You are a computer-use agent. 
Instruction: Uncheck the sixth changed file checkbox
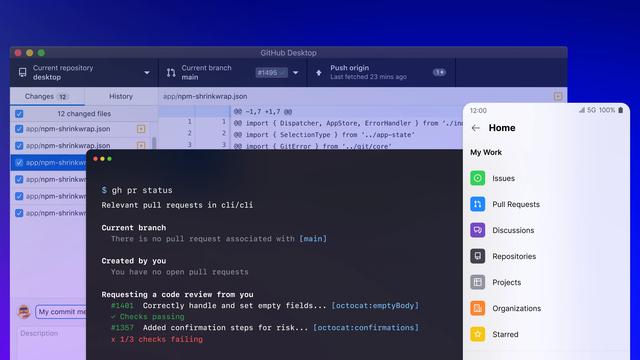(19, 213)
